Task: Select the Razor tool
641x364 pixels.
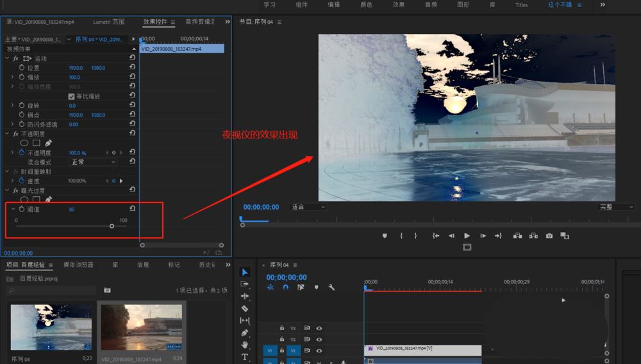Action: [x=244, y=308]
